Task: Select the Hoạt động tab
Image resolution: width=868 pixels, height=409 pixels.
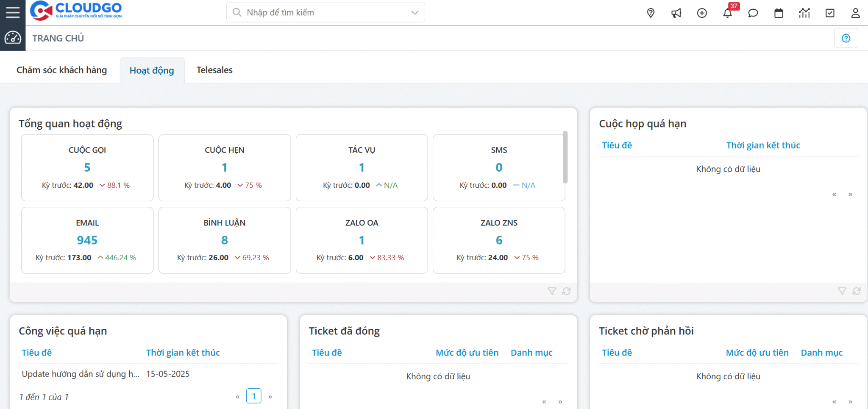Action: coord(152,70)
